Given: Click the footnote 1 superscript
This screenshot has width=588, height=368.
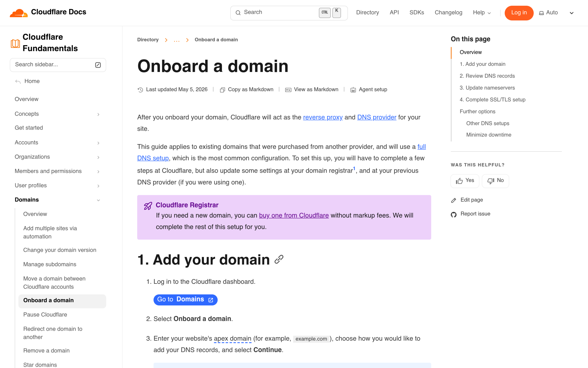Looking at the screenshot, I should pyautogui.click(x=354, y=168).
